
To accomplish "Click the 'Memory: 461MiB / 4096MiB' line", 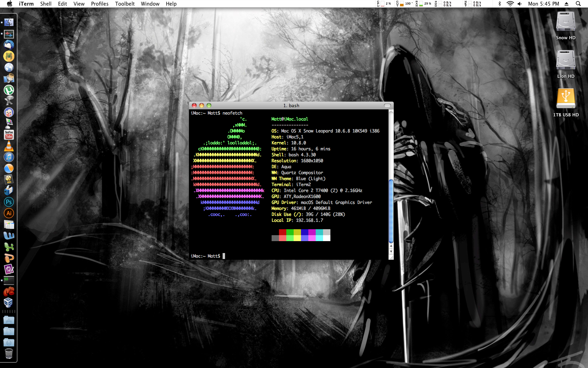I will [x=301, y=209].
